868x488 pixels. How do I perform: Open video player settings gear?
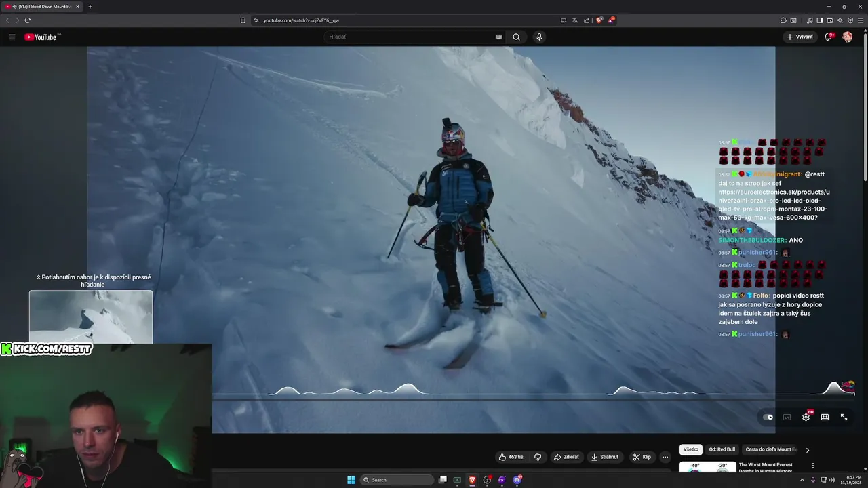click(x=806, y=418)
